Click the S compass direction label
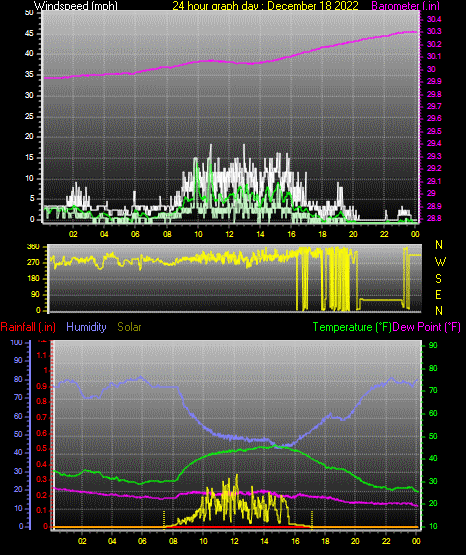Screen dimensions: 466x555 [x=438, y=279]
